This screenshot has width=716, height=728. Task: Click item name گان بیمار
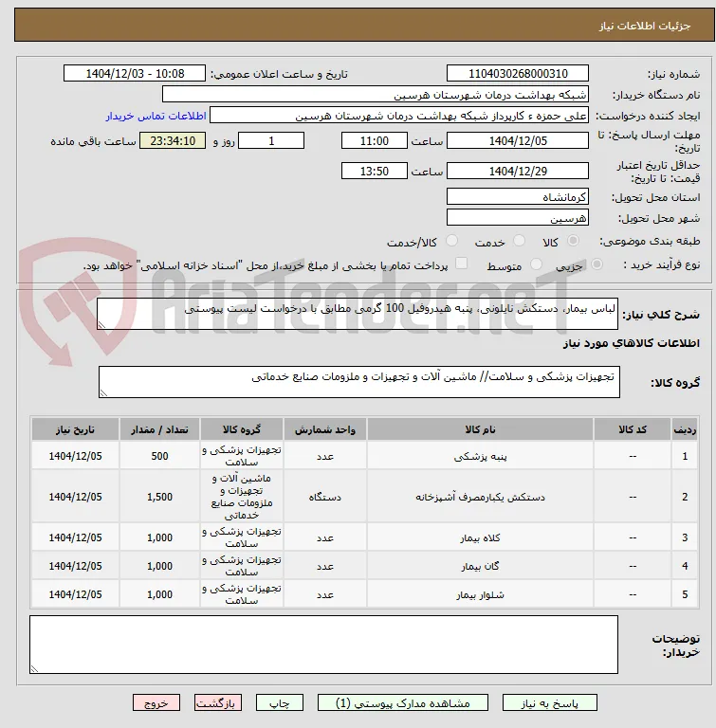coord(480,566)
